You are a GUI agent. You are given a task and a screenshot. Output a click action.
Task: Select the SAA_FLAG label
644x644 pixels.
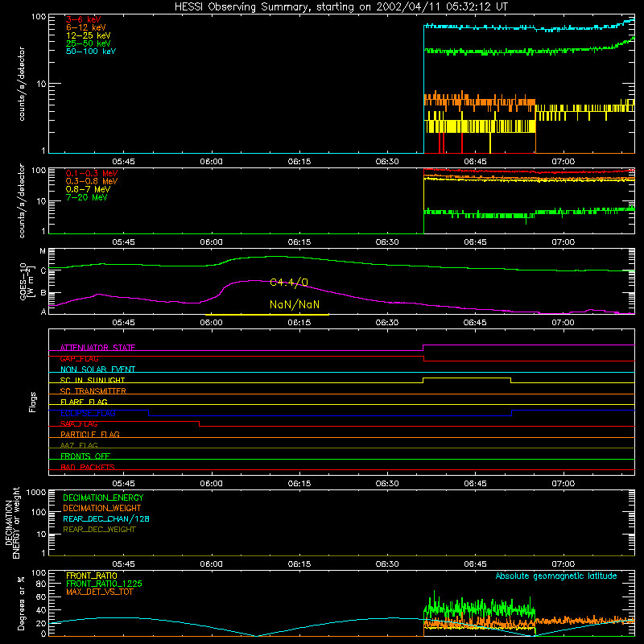(x=79, y=423)
